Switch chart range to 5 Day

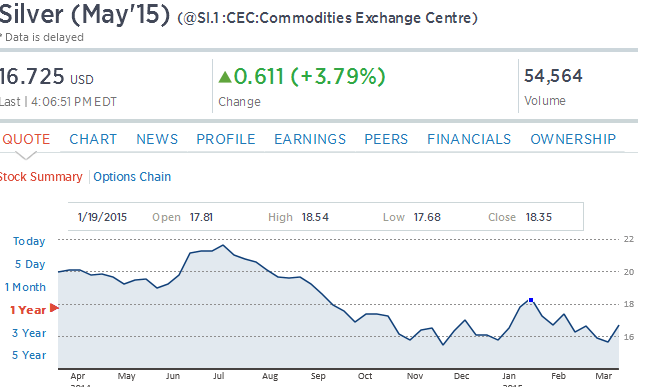coord(30,264)
